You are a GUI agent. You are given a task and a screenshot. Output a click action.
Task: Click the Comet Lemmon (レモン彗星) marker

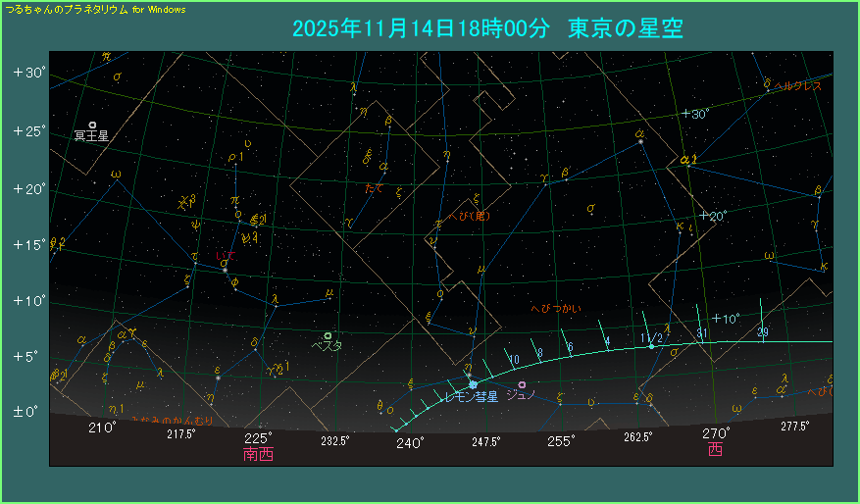(473, 384)
